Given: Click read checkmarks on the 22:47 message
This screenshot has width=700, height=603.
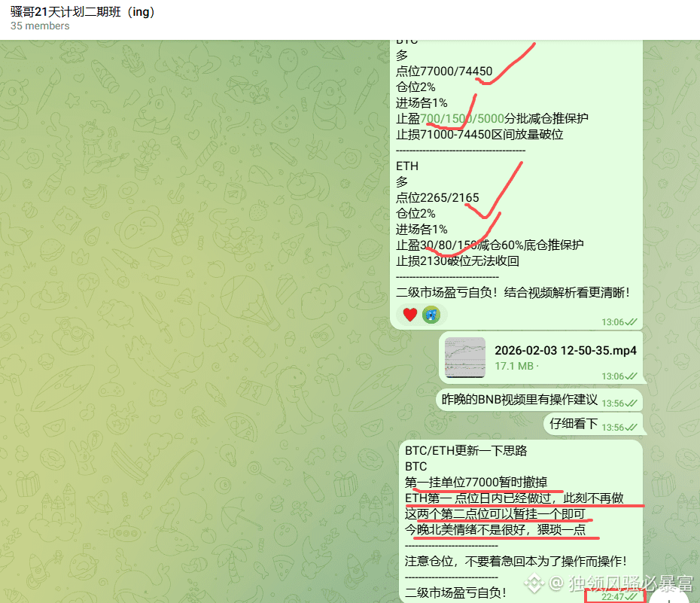Looking at the screenshot, I should click(632, 597).
